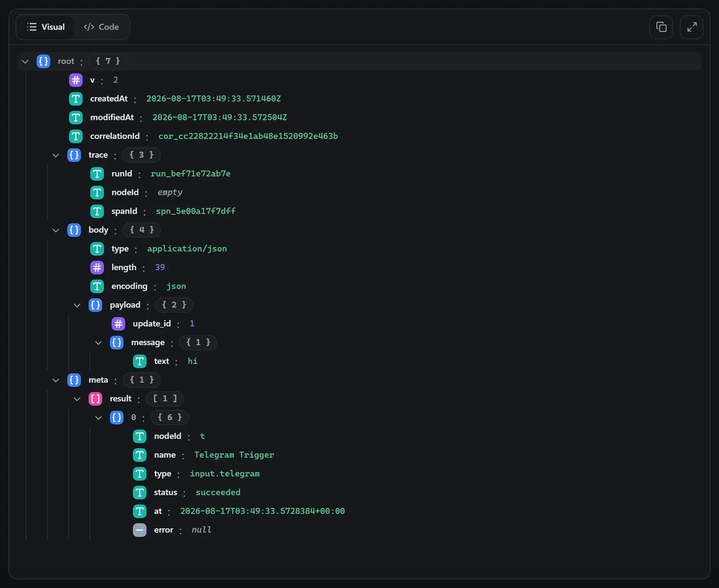
Task: Click the text icon beside modifiedAt
Action: coord(76,118)
